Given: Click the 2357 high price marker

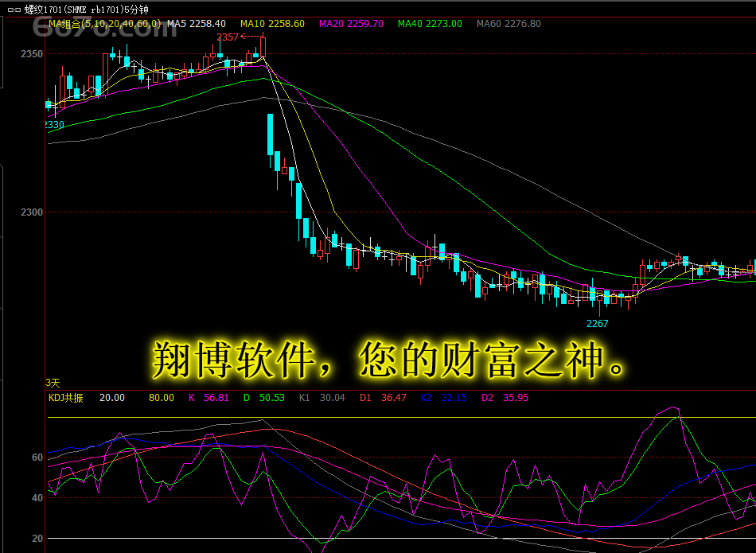Looking at the screenshot, I should click(x=228, y=37).
